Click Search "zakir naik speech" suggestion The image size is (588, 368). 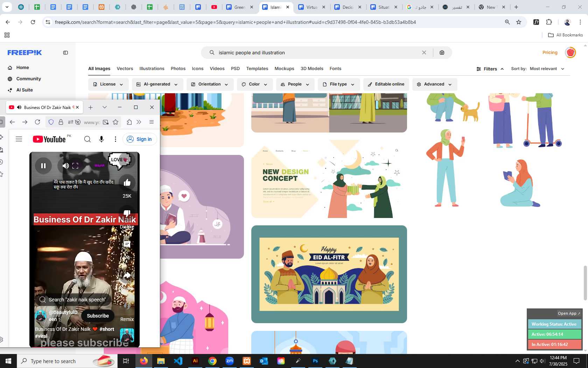[73, 300]
